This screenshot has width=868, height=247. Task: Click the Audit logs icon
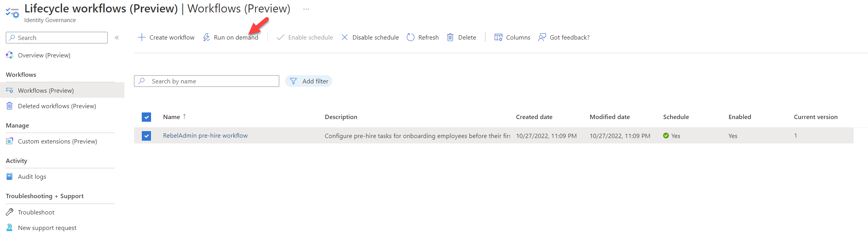point(10,176)
